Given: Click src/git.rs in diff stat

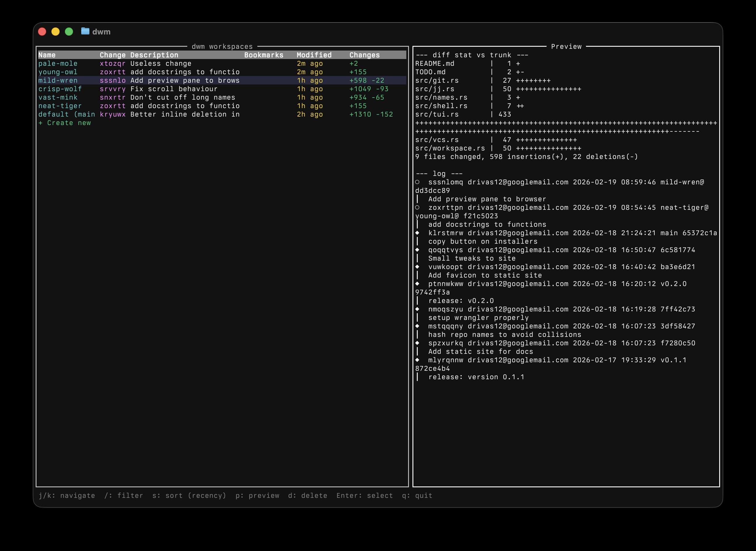Looking at the screenshot, I should pos(437,80).
